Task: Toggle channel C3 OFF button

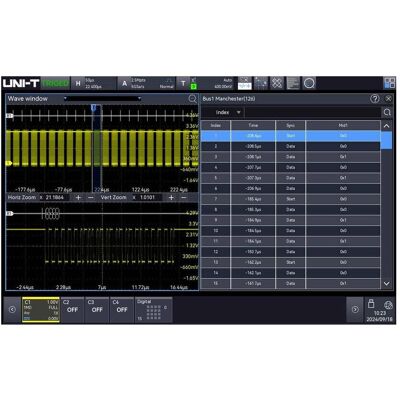Action: 97,310
